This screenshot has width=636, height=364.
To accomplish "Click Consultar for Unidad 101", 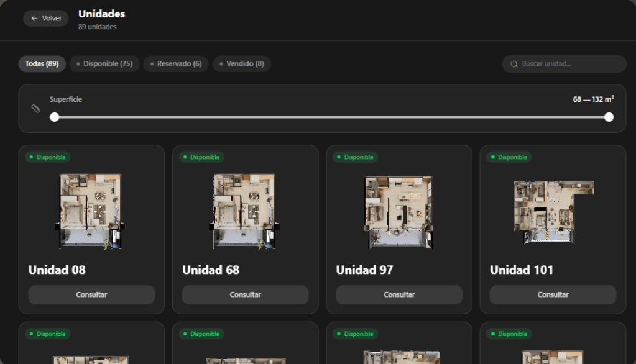I will click(553, 294).
